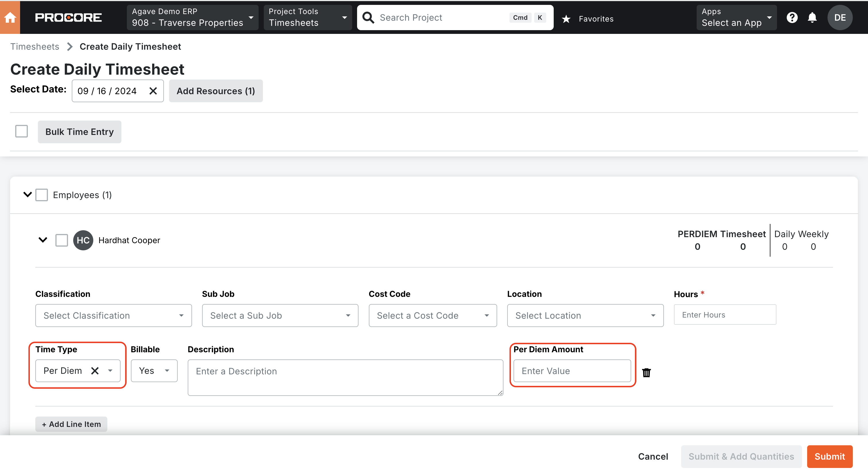868x476 pixels.
Task: Toggle the top-level select all checkbox
Action: [x=22, y=131]
